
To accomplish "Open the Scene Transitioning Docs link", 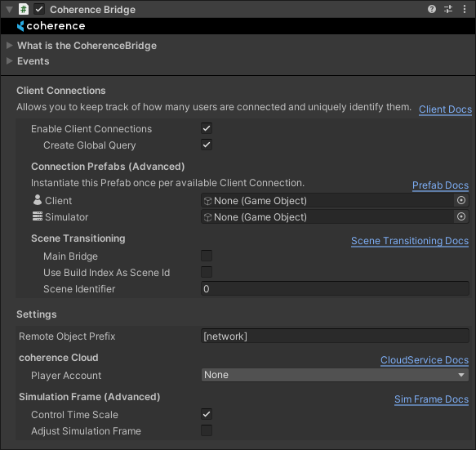I will 410,241.
